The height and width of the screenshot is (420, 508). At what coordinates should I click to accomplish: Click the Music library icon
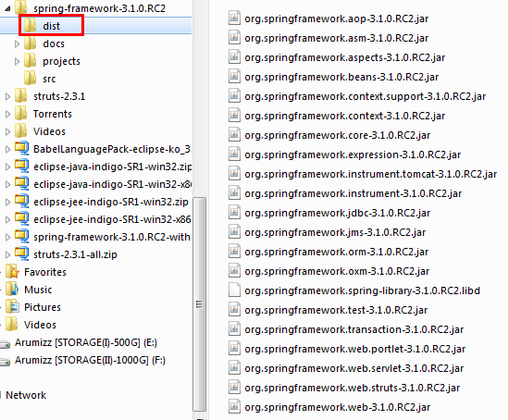pos(13,290)
